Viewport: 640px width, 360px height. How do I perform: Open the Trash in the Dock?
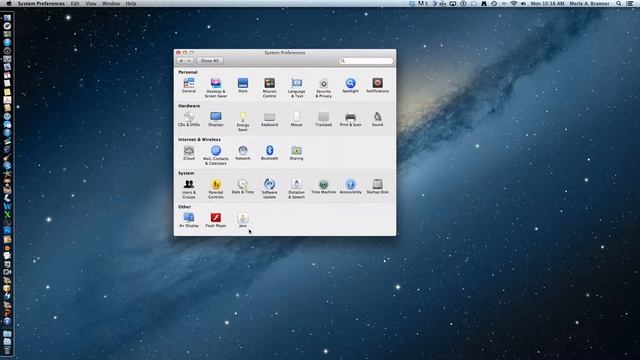coord(7,350)
